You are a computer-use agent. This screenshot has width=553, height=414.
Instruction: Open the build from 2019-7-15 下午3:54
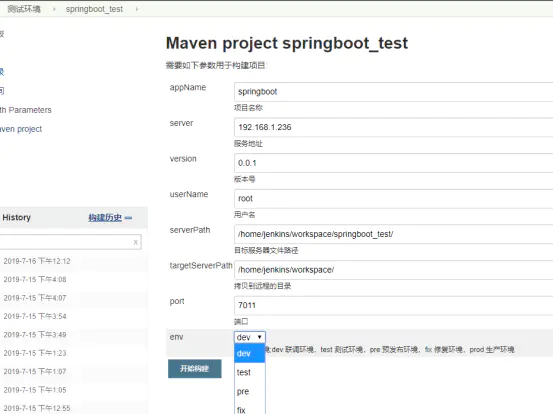(x=35, y=316)
